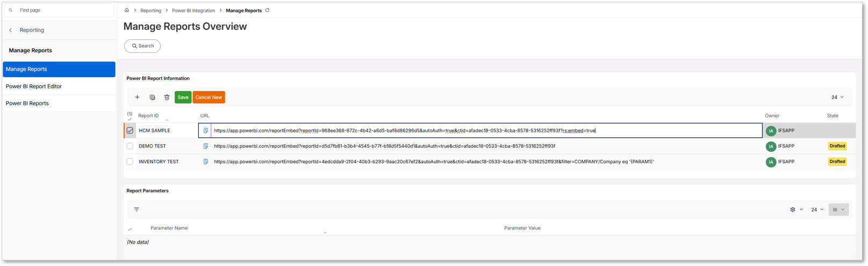Click the Owner column header

pyautogui.click(x=772, y=116)
